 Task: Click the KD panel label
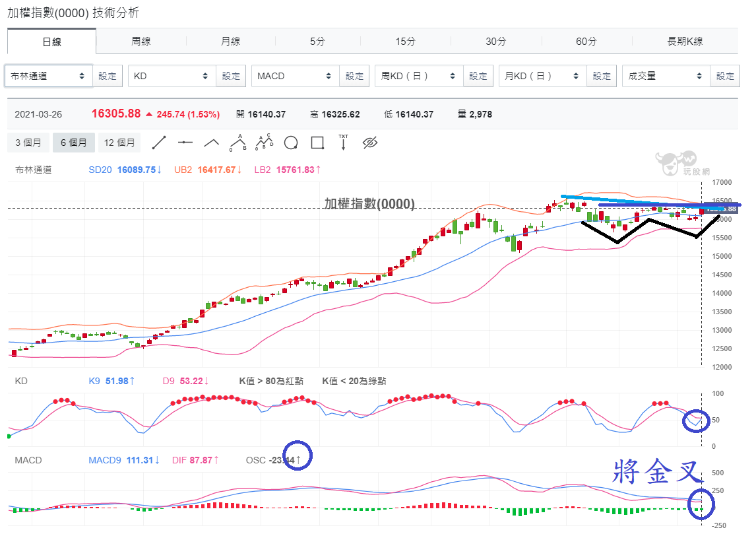[21, 381]
